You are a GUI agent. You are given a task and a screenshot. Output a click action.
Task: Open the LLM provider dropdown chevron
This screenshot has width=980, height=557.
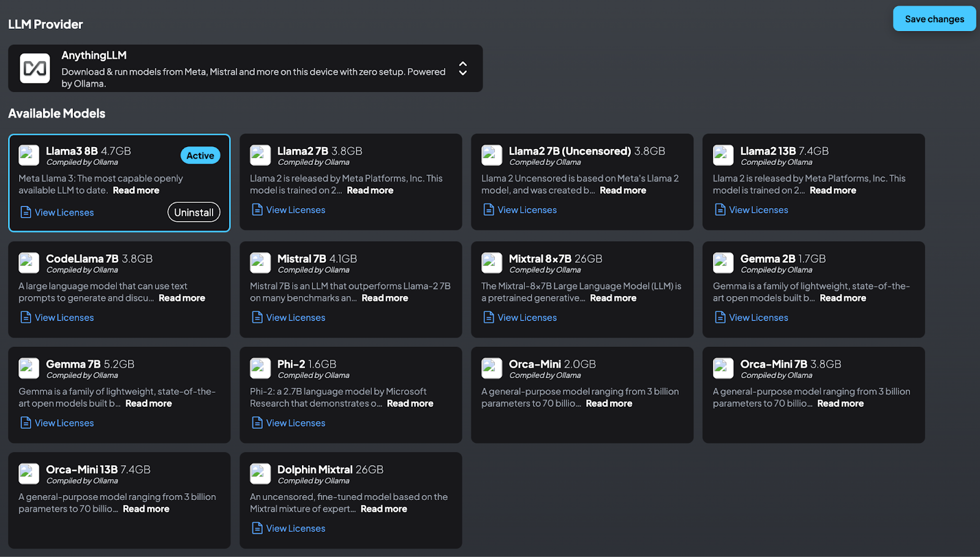pos(463,68)
